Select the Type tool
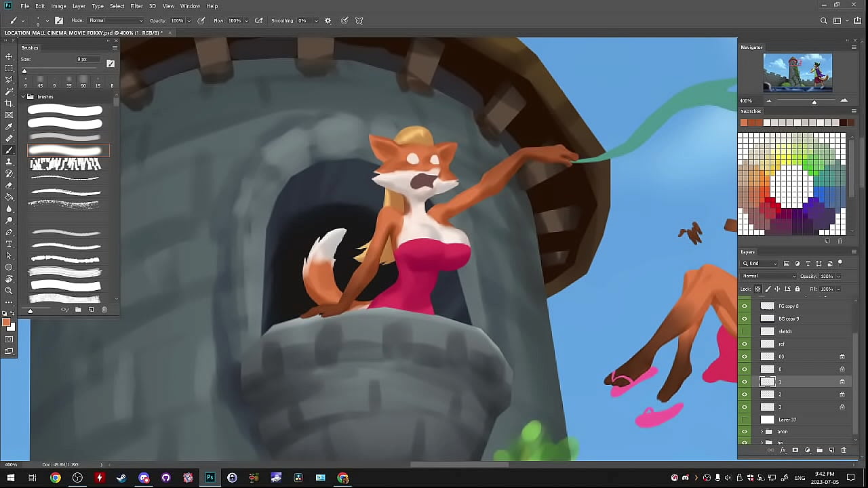Viewport: 868px width, 488px height. (x=9, y=243)
